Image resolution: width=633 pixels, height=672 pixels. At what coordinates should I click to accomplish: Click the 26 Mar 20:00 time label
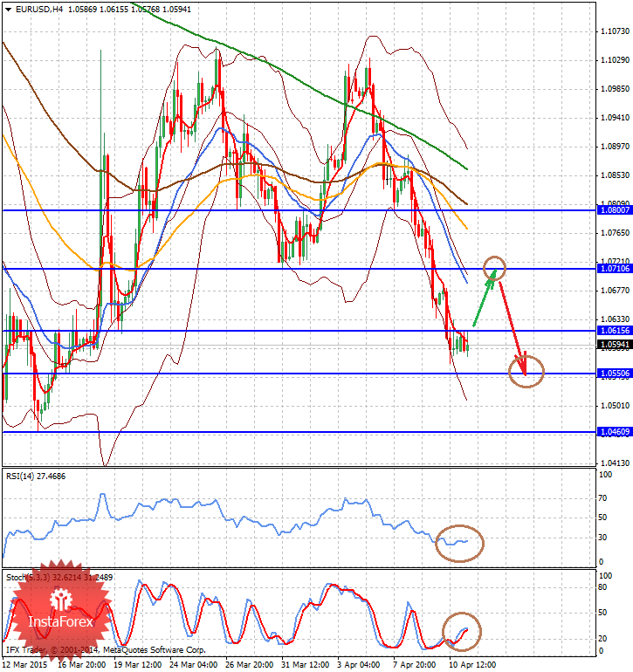pyautogui.click(x=249, y=665)
